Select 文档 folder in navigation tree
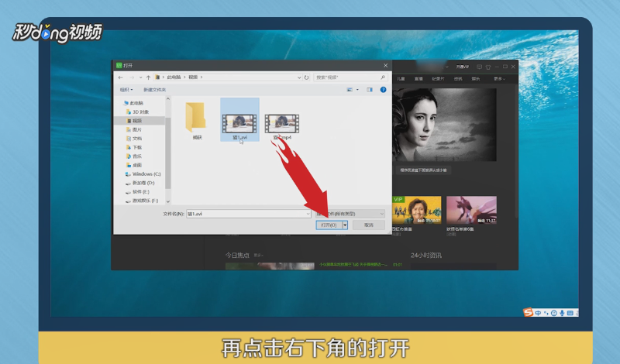This screenshot has width=620, height=364. click(134, 139)
